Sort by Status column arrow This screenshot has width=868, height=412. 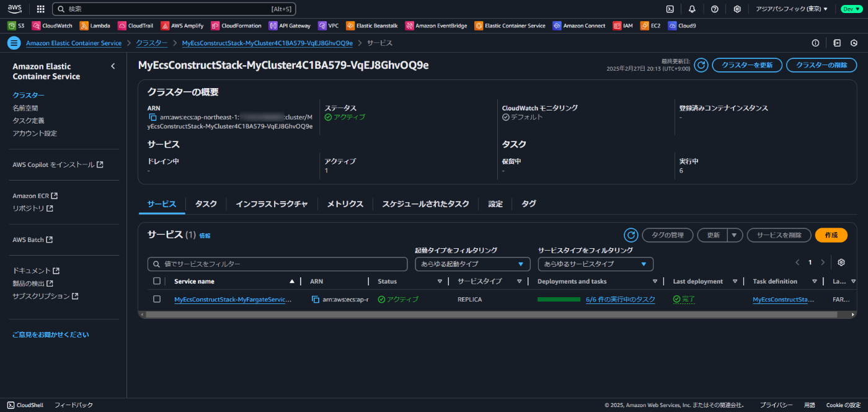point(440,282)
